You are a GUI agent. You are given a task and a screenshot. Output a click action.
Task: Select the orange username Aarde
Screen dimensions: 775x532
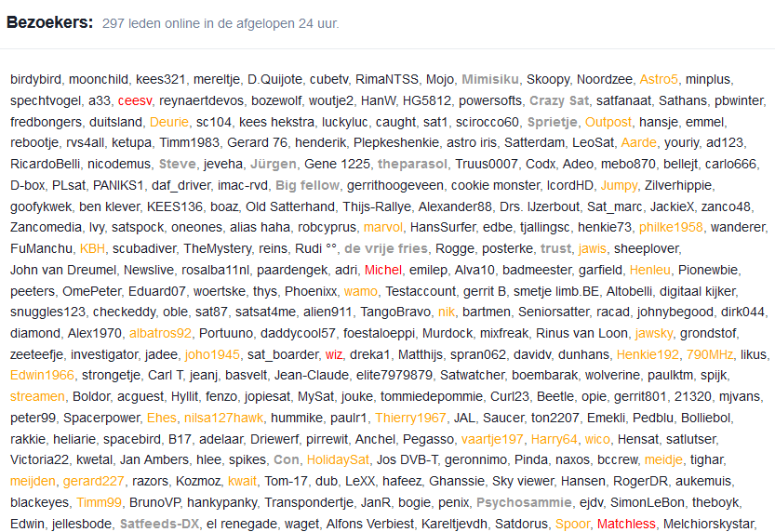point(638,142)
